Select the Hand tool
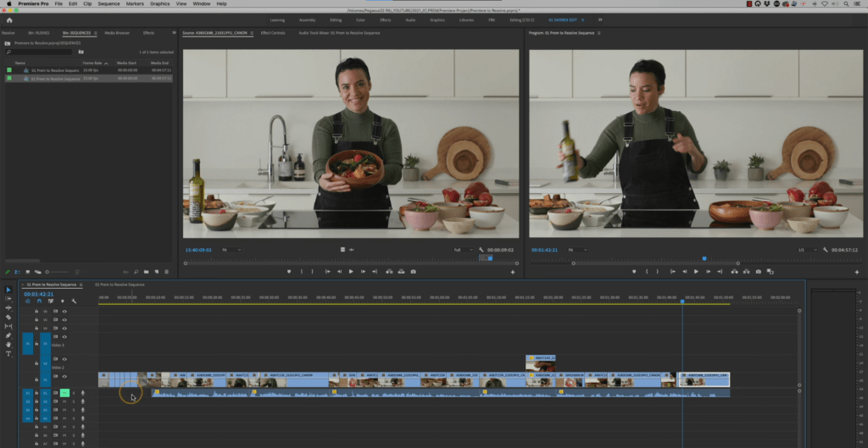This screenshot has width=868, height=448. pyautogui.click(x=8, y=345)
